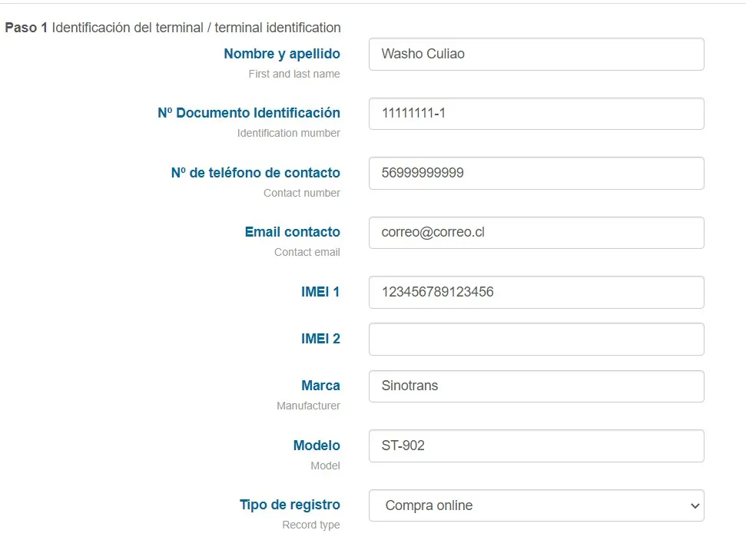Focus the Nº Documento Identificación text box

[536, 114]
